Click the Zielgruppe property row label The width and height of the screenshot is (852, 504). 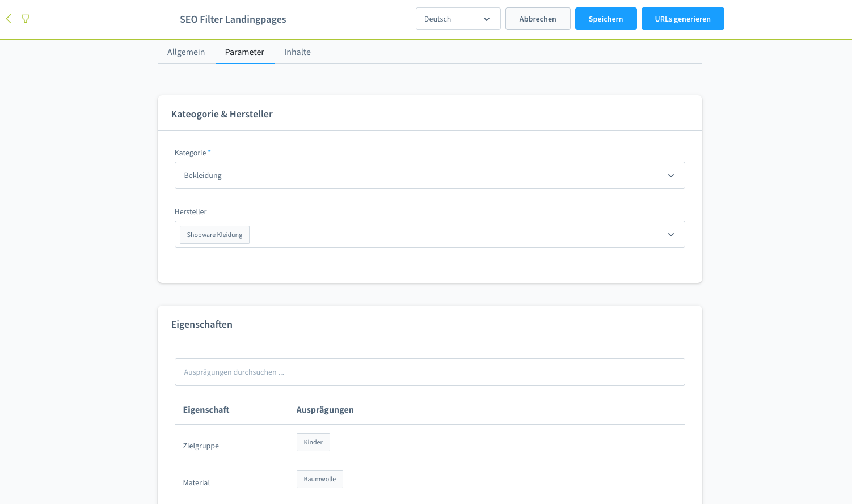(x=201, y=446)
